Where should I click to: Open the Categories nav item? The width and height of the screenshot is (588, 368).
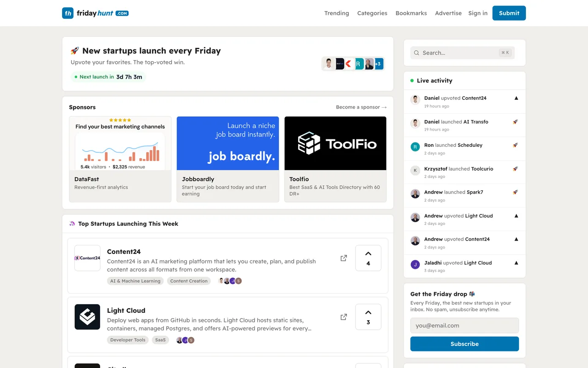372,13
